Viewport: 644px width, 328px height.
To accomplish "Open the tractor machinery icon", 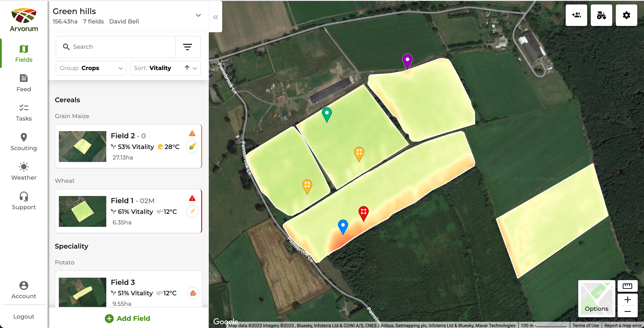I will pyautogui.click(x=601, y=15).
